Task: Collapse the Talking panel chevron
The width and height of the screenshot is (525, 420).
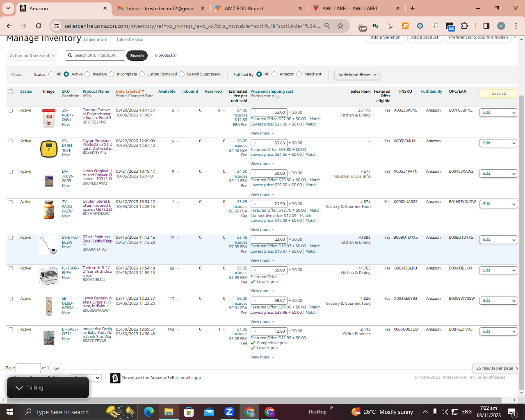Action: coord(19,388)
